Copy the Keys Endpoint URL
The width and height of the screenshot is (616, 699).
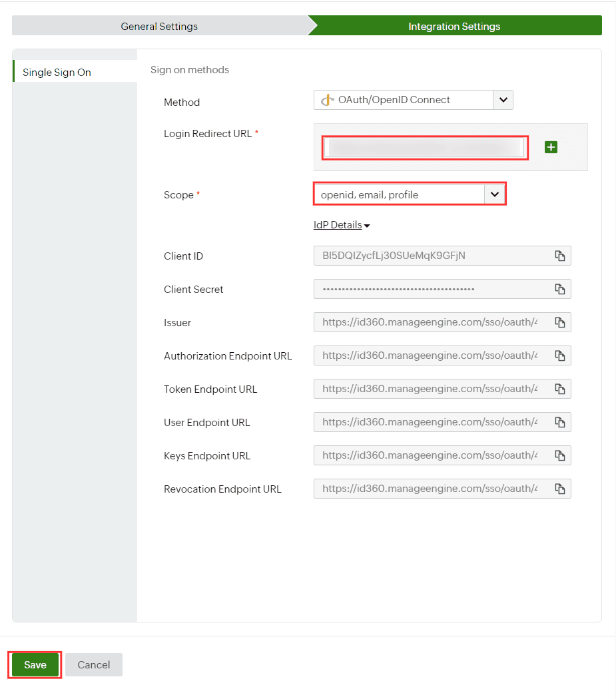tap(560, 455)
